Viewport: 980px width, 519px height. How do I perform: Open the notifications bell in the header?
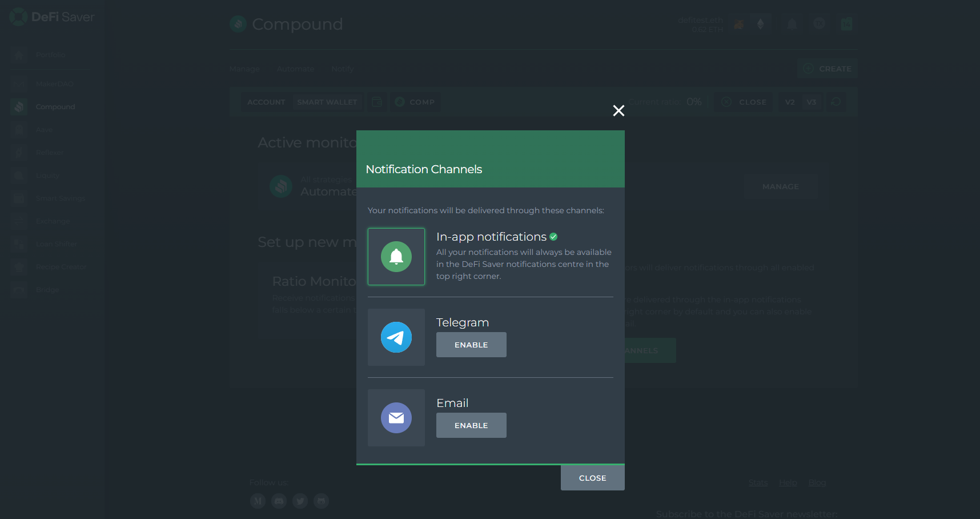click(792, 24)
